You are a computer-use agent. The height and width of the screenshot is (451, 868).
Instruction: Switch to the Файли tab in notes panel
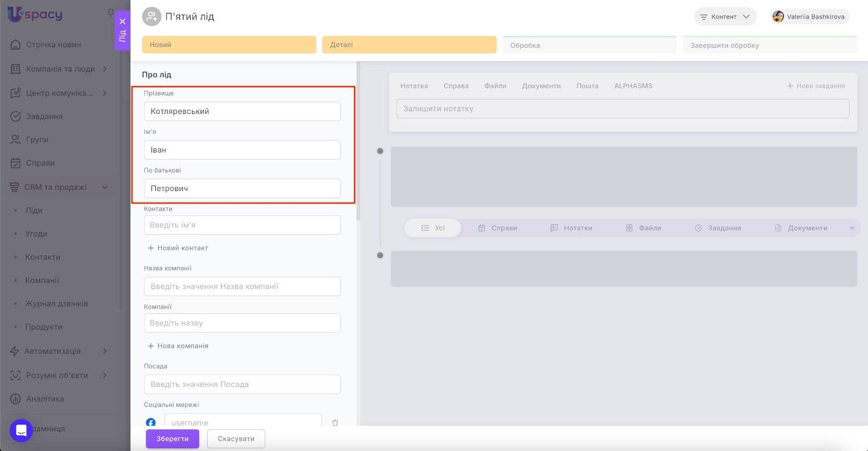point(495,86)
